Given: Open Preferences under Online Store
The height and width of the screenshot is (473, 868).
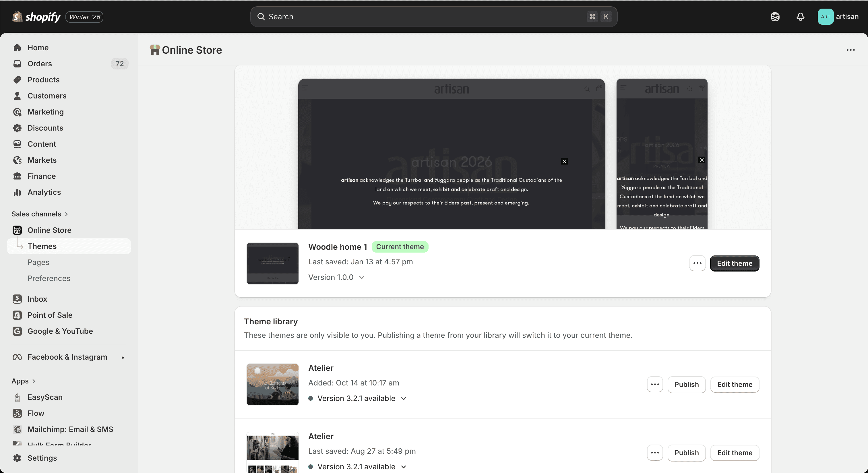Looking at the screenshot, I should [x=49, y=278].
